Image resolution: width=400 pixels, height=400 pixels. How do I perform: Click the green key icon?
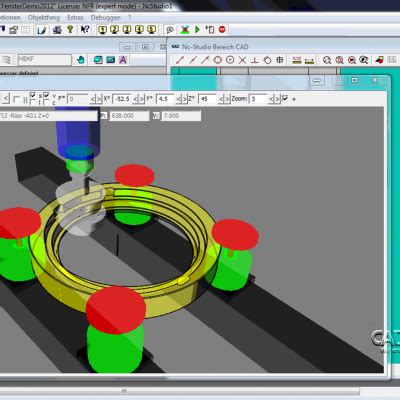70,30
